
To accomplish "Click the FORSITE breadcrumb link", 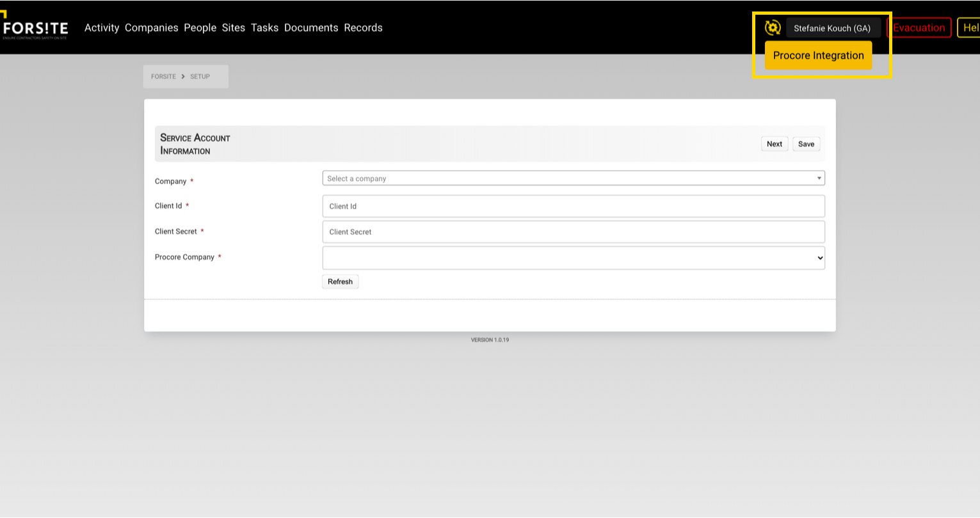I will click(x=163, y=76).
